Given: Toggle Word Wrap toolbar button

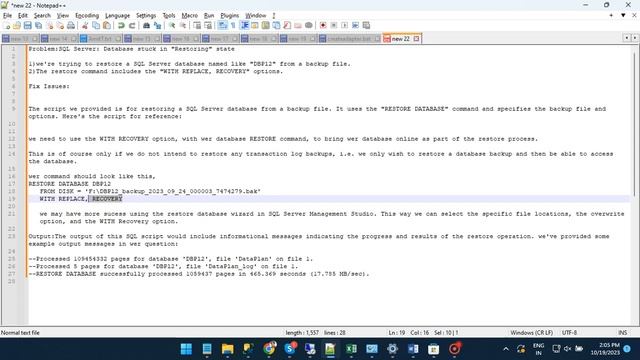Looking at the screenshot, I should click(x=222, y=25).
